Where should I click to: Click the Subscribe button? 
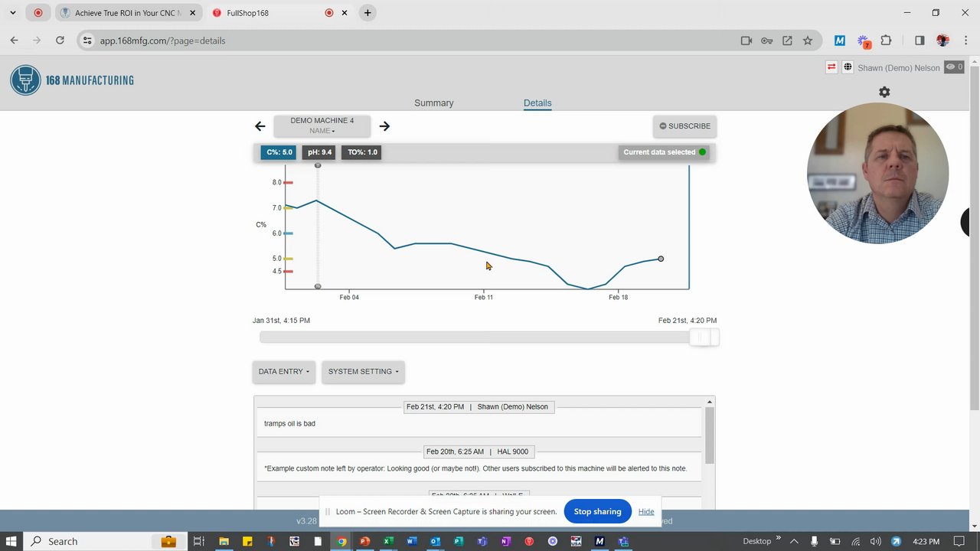[684, 126]
